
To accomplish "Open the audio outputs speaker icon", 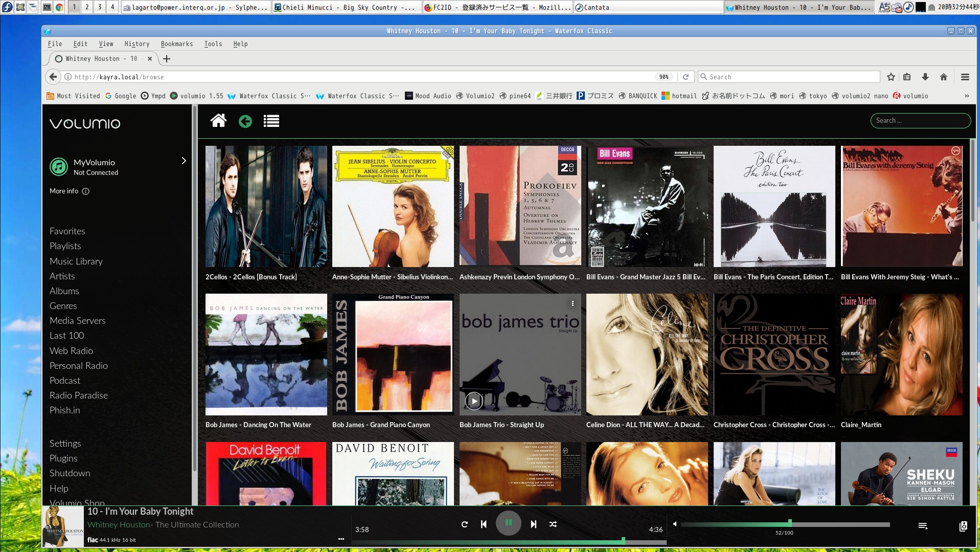I will (963, 526).
